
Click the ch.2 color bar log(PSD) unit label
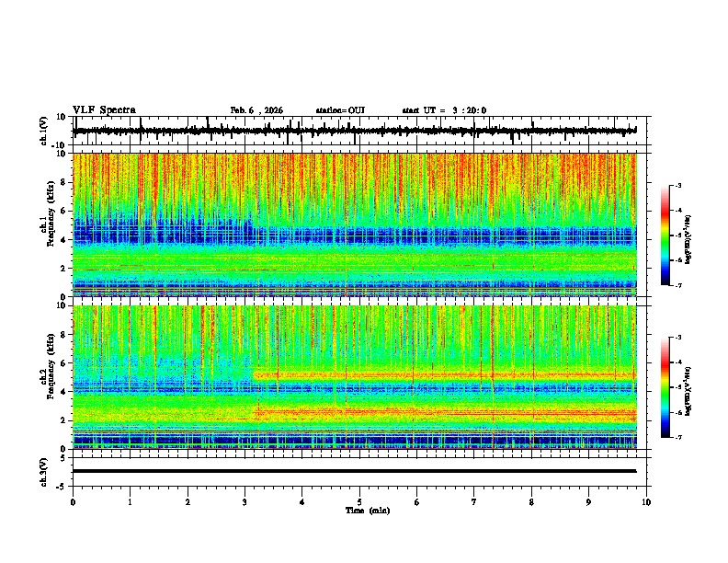[x=688, y=391]
